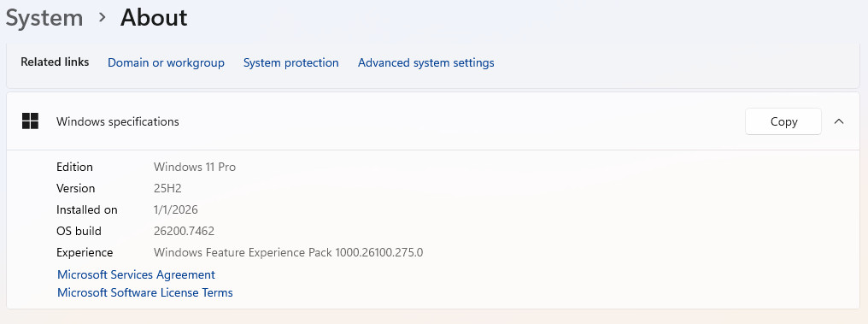Viewport: 868px width, 324px height.
Task: Click the Edition field label
Action: pos(74,167)
